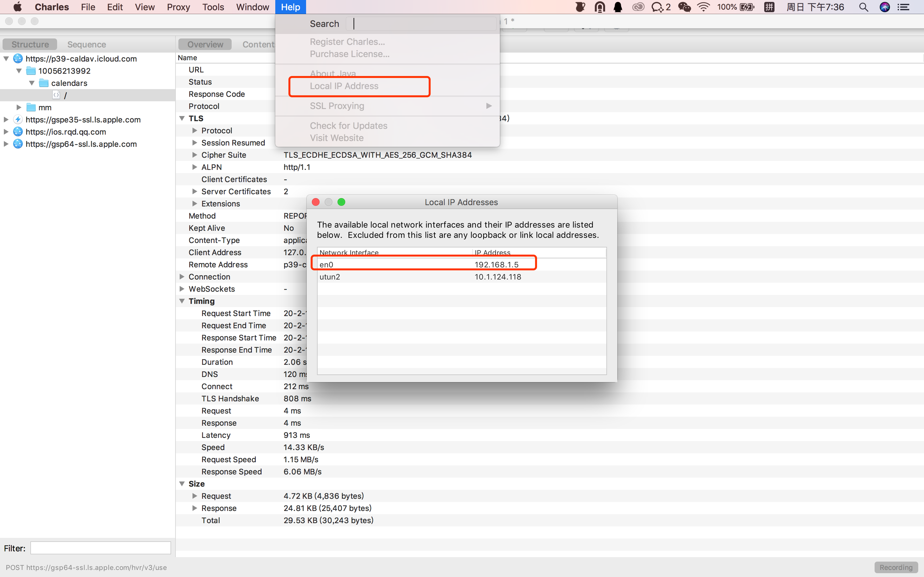This screenshot has width=924, height=577.
Task: Click into the Filter text field
Action: coord(100,548)
